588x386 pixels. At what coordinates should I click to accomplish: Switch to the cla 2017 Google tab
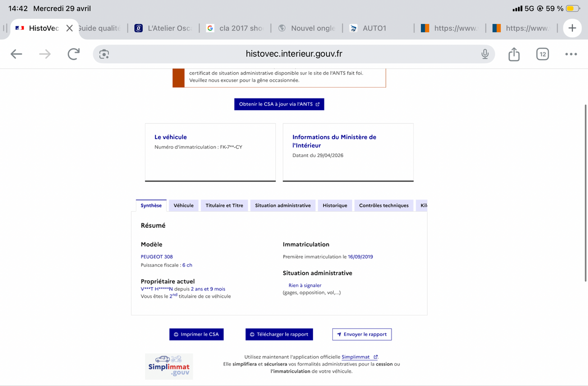235,28
